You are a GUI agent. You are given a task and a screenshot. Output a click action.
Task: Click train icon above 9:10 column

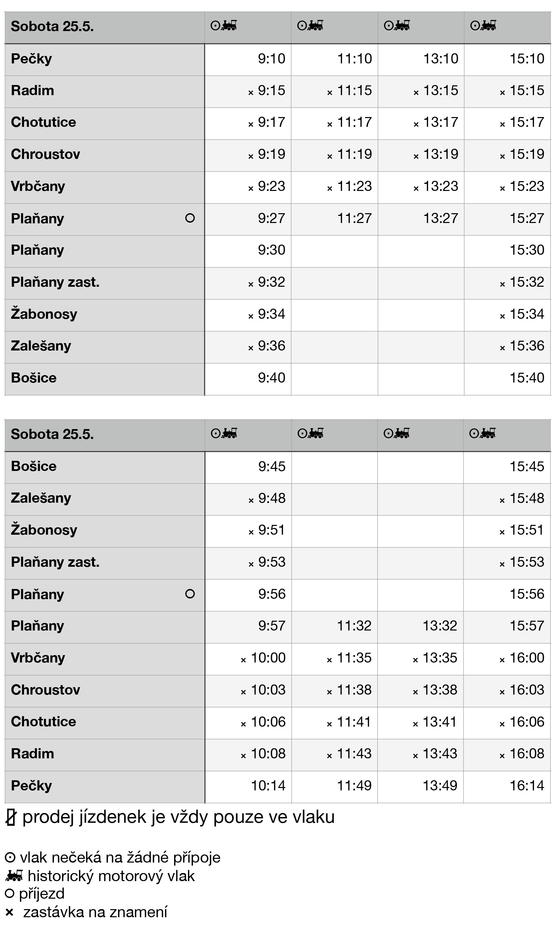(228, 26)
